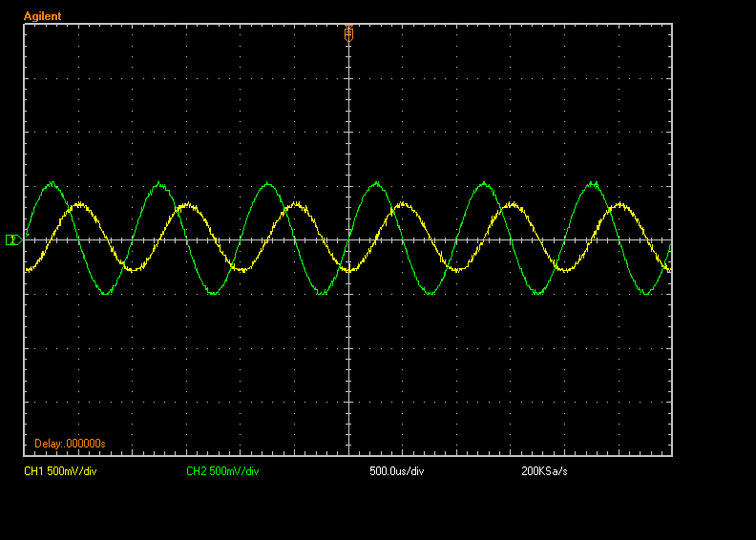
Task: Click the green channel ground level marker
Action: coord(14,239)
